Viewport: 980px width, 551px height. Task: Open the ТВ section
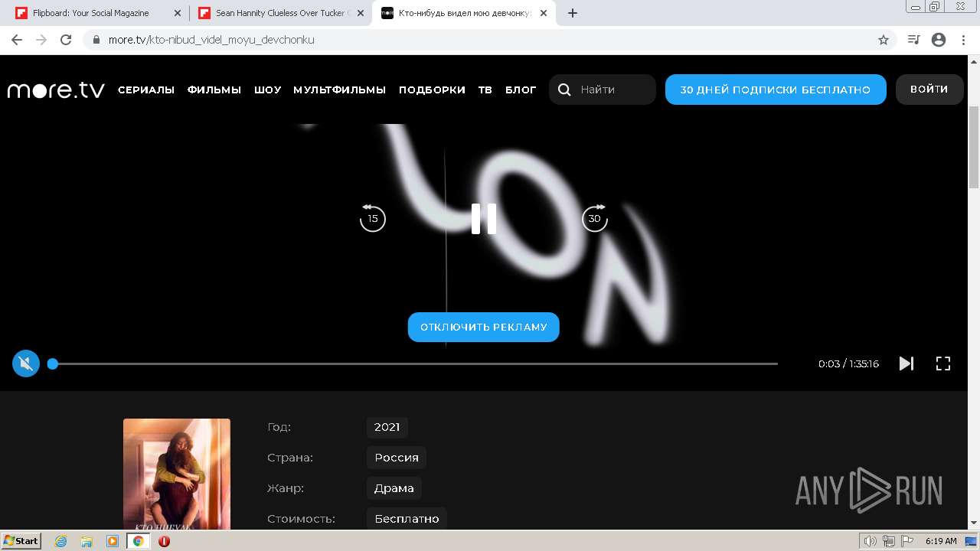485,90
